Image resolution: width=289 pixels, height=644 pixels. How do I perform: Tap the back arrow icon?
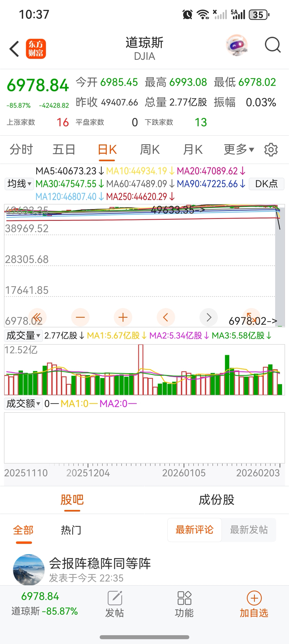tap(14, 49)
